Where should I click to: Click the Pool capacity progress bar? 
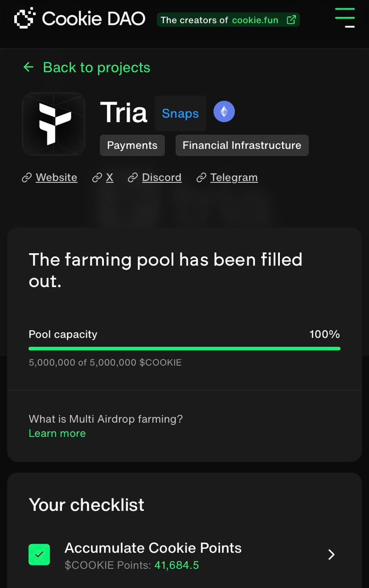coord(184,349)
